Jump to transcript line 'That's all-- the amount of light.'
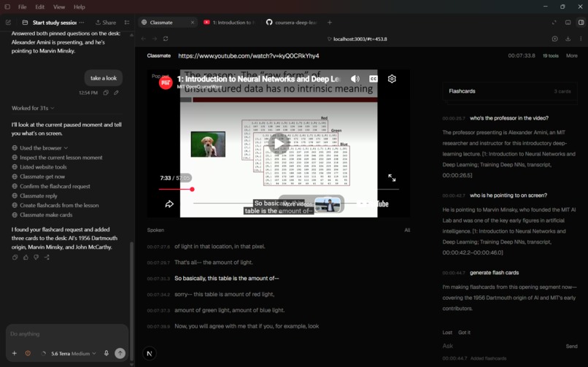 pos(213,263)
